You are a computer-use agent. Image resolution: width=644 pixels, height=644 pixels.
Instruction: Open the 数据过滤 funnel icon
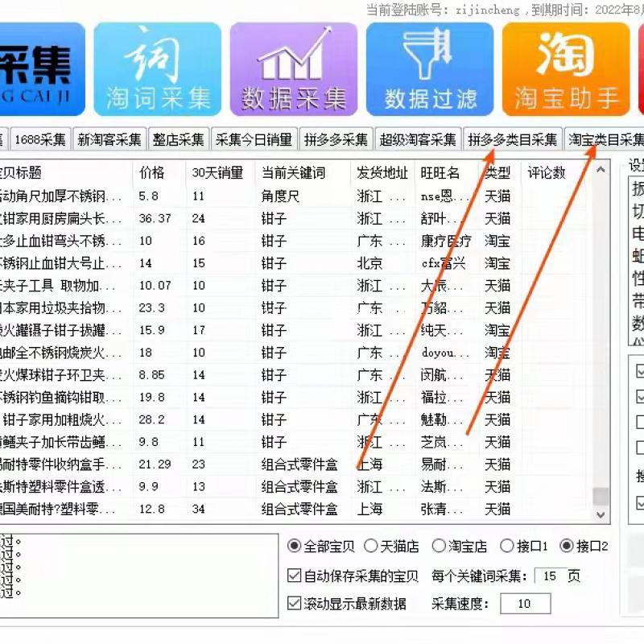point(430,69)
